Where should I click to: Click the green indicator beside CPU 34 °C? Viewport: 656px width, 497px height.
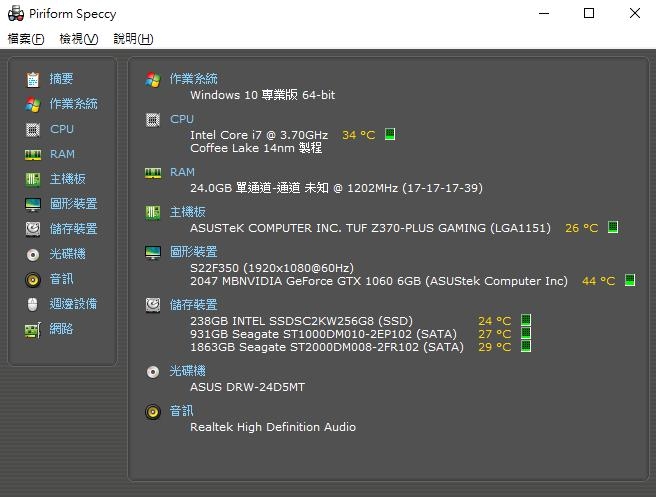click(390, 134)
